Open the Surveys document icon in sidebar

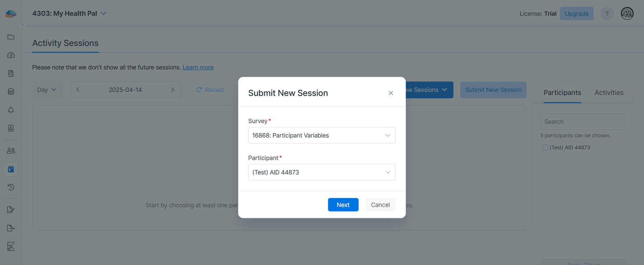pyautogui.click(x=11, y=73)
